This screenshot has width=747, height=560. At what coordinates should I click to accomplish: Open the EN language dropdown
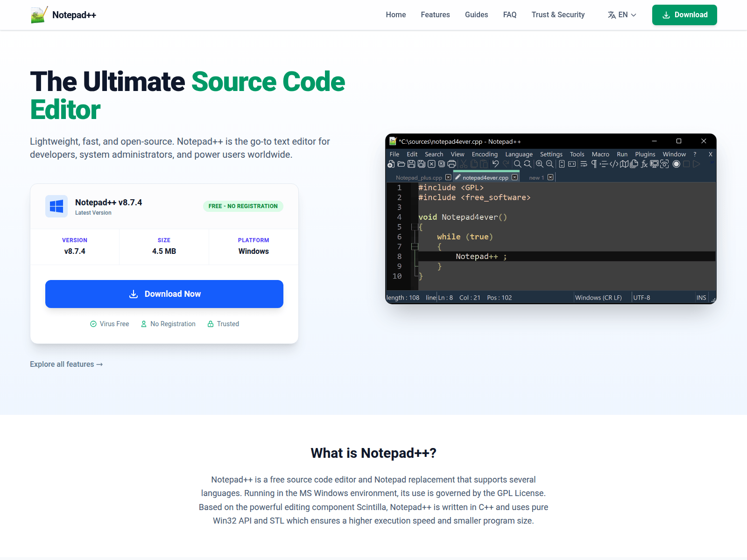[x=622, y=15]
